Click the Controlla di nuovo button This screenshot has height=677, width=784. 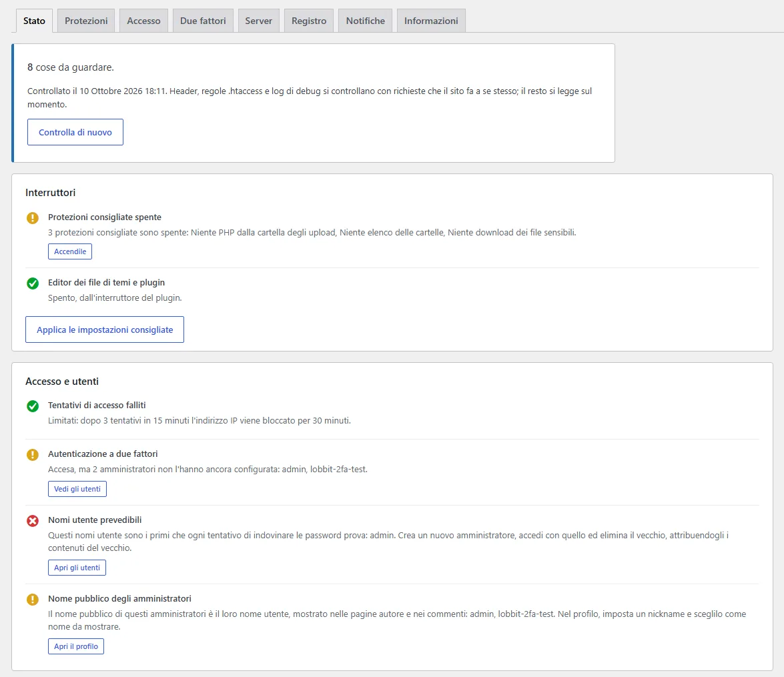click(75, 132)
